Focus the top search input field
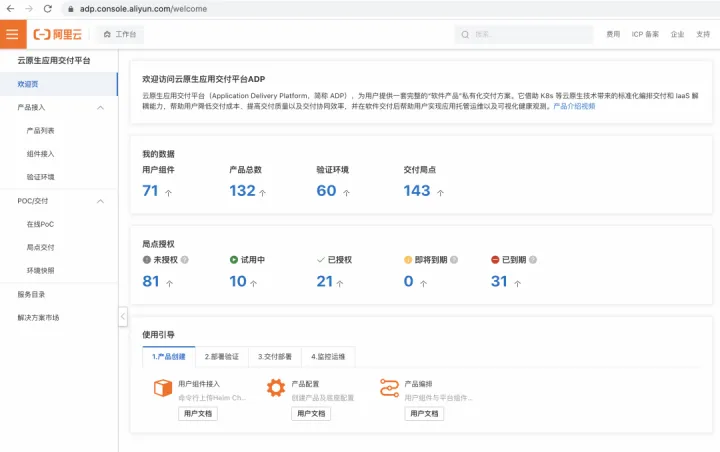Image resolution: width=720 pixels, height=452 pixels. pyautogui.click(x=523, y=34)
